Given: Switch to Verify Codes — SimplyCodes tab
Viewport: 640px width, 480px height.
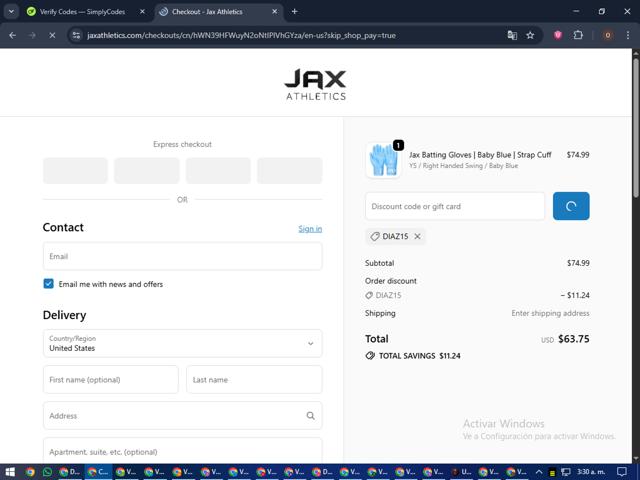Looking at the screenshot, I should coord(82,12).
